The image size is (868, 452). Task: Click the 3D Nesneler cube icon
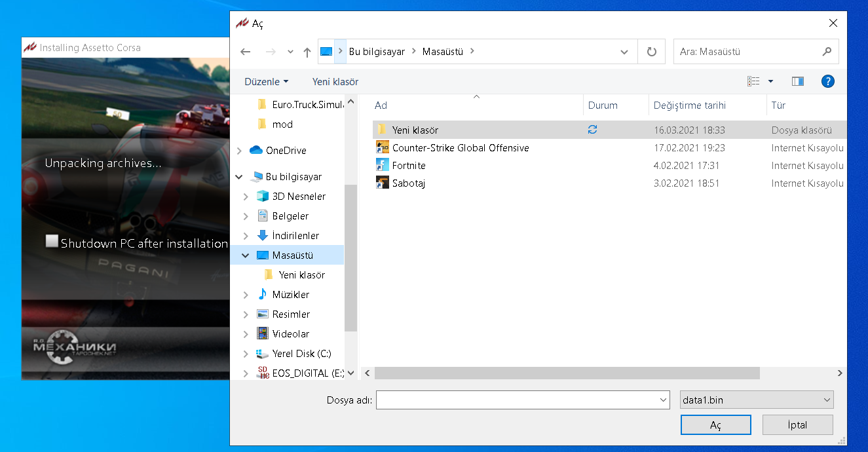coord(263,196)
